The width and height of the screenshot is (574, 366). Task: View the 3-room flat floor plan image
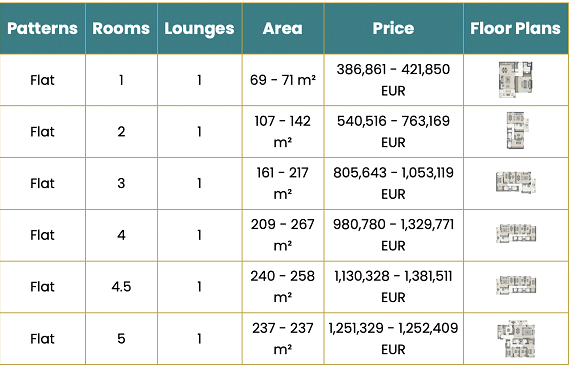(x=516, y=182)
